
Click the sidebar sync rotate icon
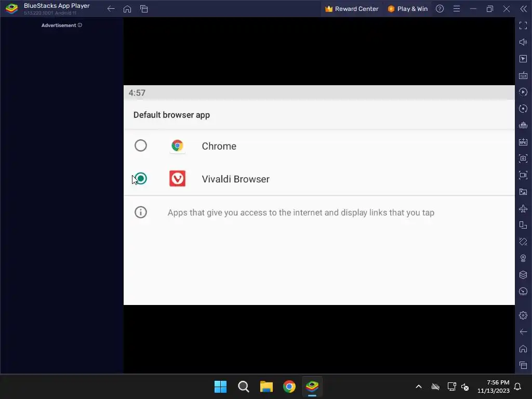click(x=523, y=109)
